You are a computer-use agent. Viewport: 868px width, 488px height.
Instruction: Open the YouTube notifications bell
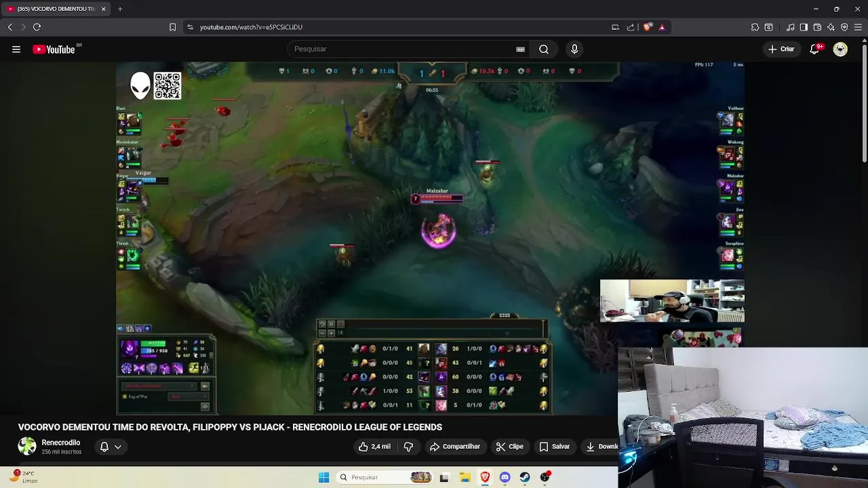(816, 49)
